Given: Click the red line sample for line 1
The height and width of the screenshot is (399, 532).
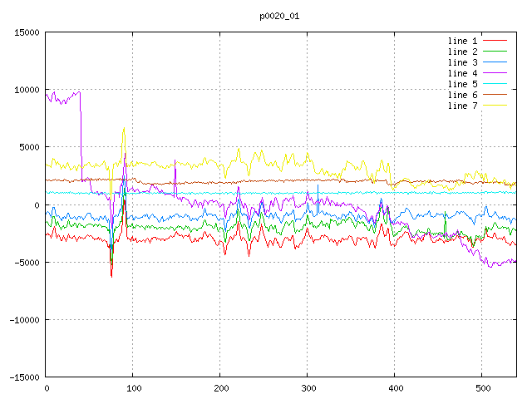Looking at the screenshot, I should (495, 41).
